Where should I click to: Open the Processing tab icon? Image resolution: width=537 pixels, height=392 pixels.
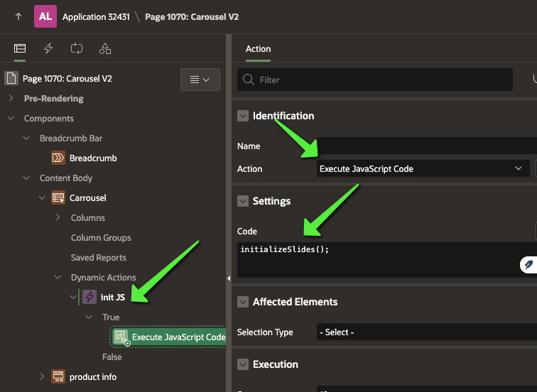pyautogui.click(x=77, y=49)
